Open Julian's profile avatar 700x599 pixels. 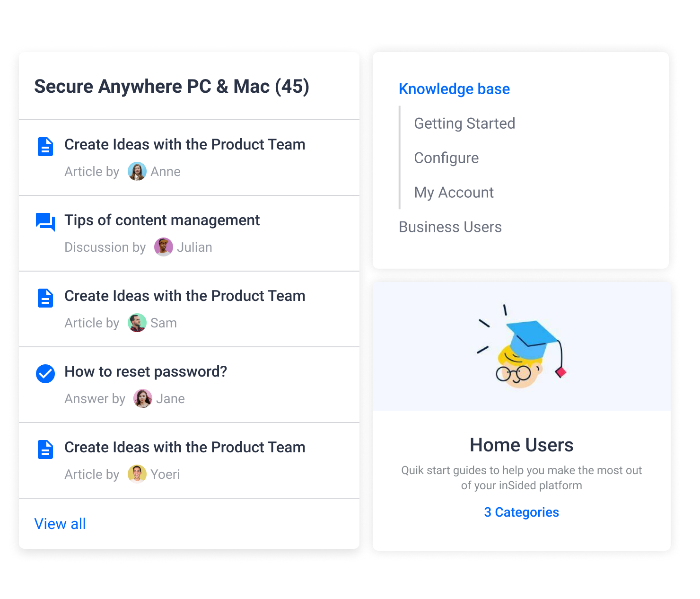coord(164,247)
